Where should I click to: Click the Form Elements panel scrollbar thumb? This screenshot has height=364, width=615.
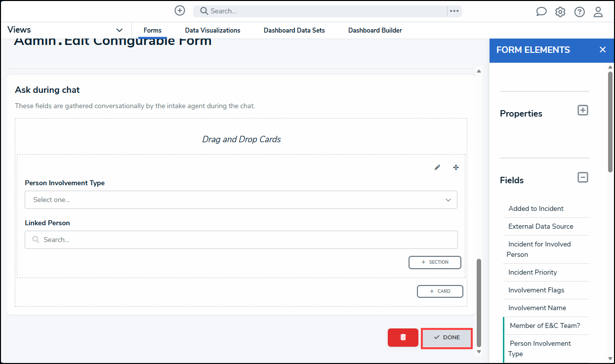click(x=611, y=122)
